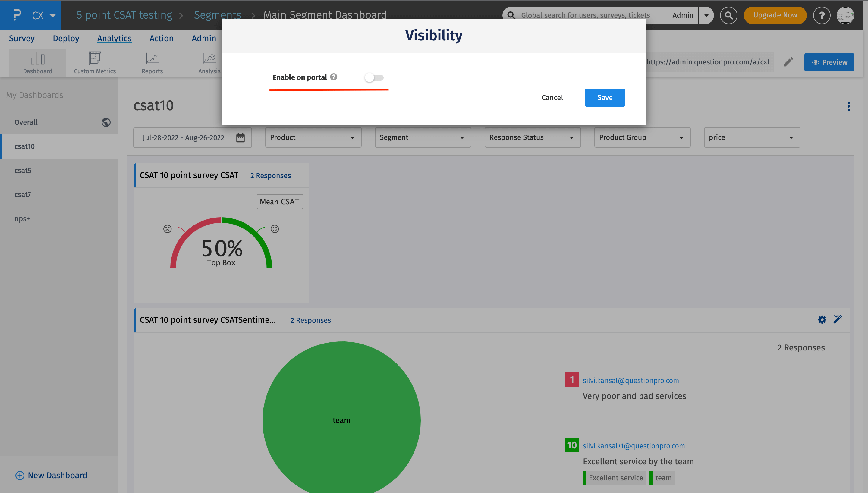Click the calendar icon in the date filter
868x493 pixels.
(241, 137)
